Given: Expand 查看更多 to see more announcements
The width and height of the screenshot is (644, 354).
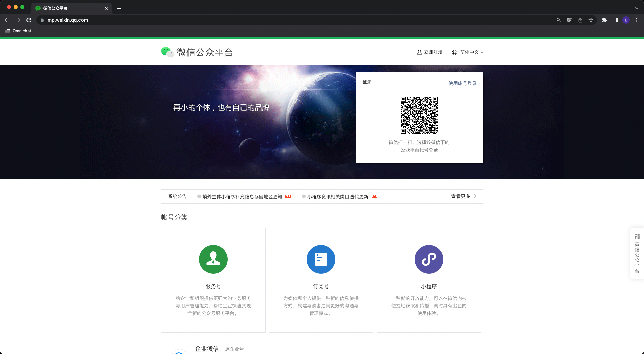Looking at the screenshot, I should (463, 196).
